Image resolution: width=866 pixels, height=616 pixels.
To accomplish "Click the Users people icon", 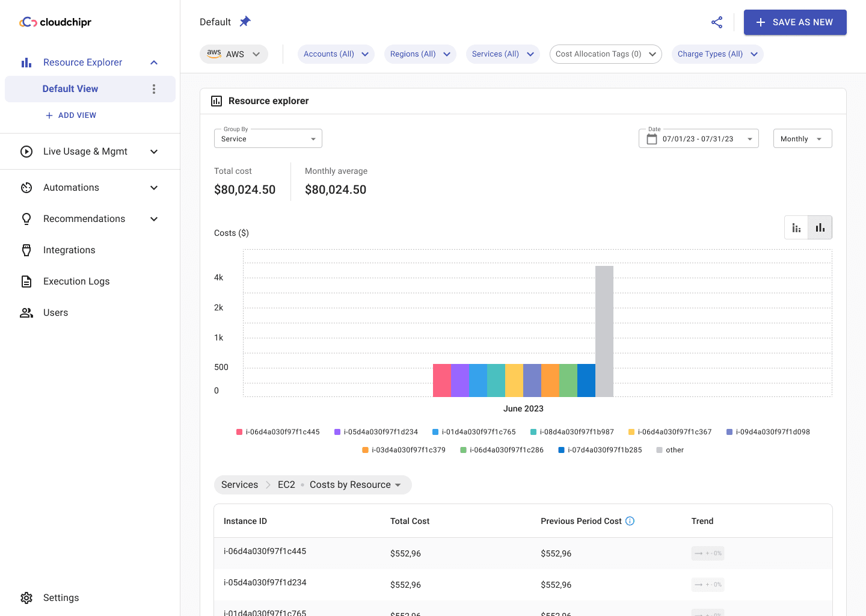I will tap(26, 313).
